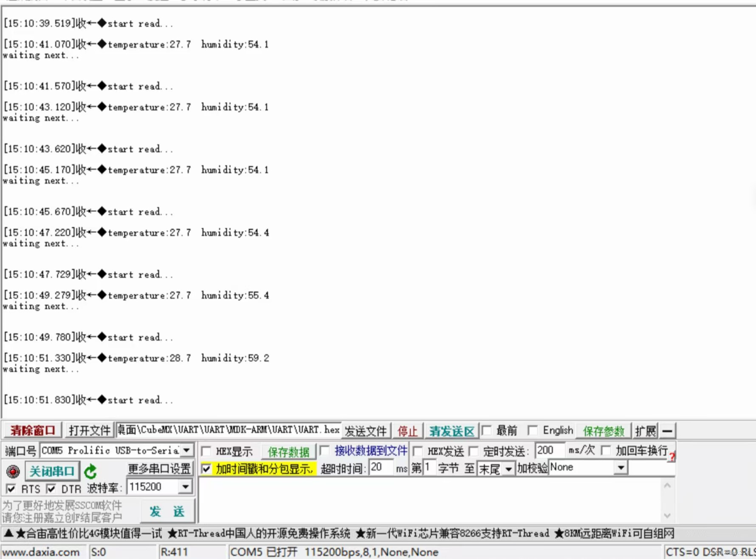
Task: Enable the 定时发送 checkbox
Action: (474, 451)
